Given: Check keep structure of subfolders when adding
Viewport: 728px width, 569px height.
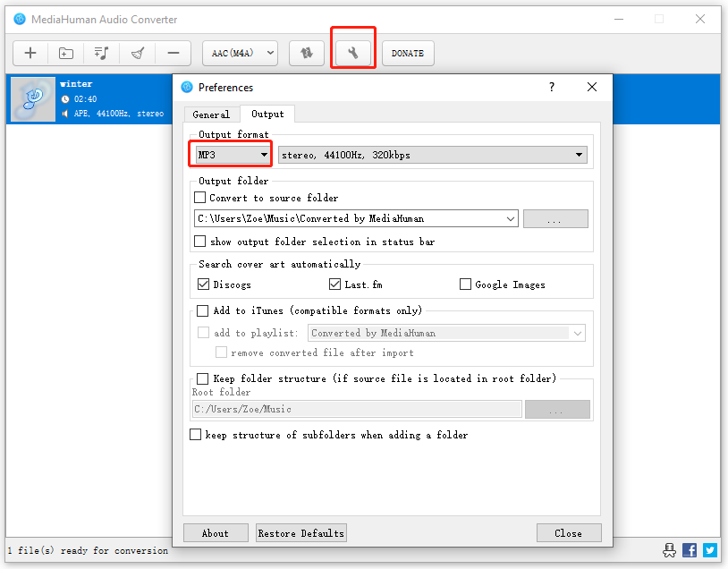Looking at the screenshot, I should pos(196,434).
